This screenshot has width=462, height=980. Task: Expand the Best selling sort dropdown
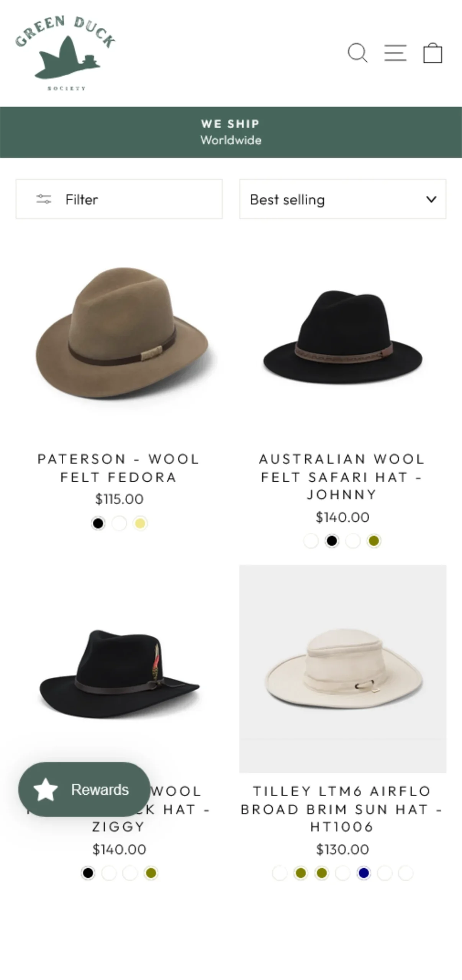[342, 199]
